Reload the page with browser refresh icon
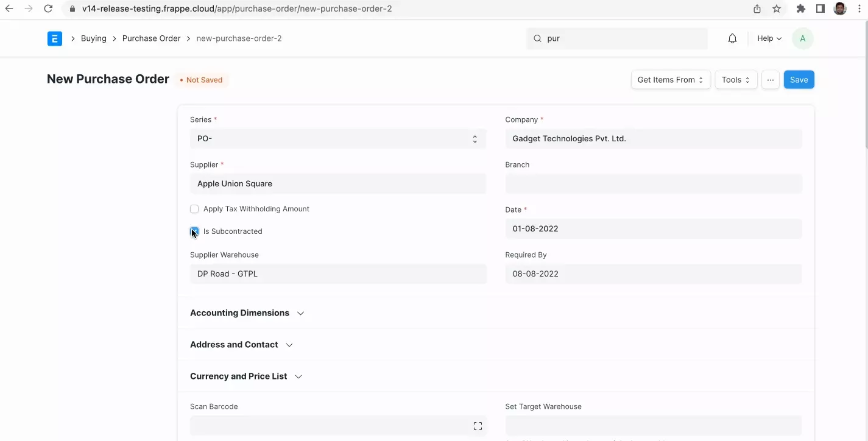 pyautogui.click(x=48, y=9)
